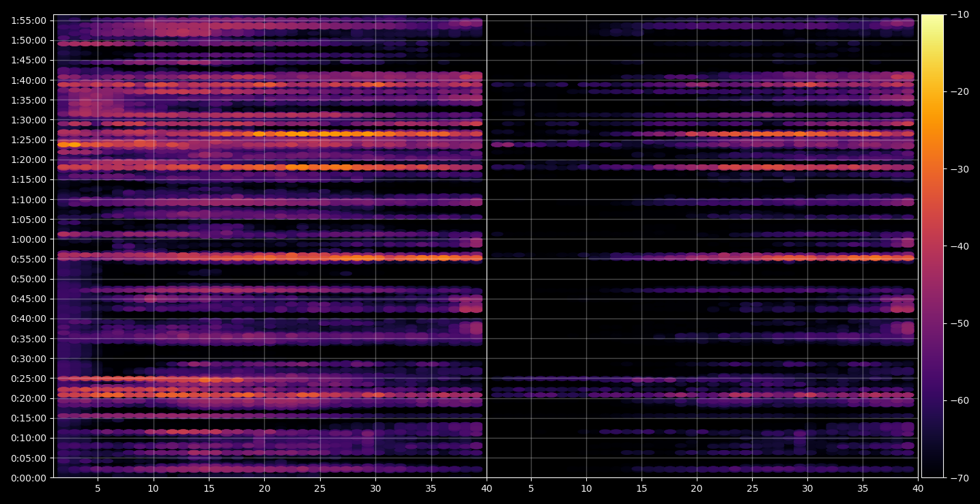Click the −30 colorbar tick label
The image size is (980, 504).
pos(959,168)
